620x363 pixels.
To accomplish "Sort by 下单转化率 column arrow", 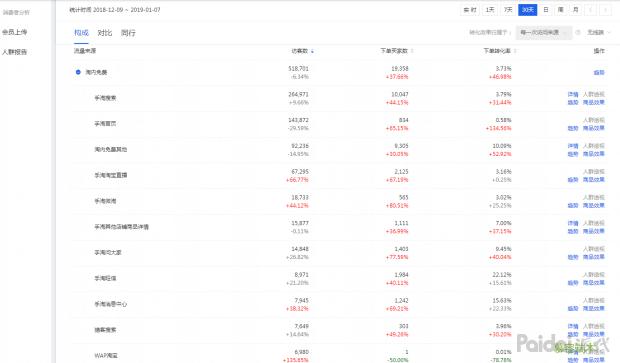I will [515, 51].
